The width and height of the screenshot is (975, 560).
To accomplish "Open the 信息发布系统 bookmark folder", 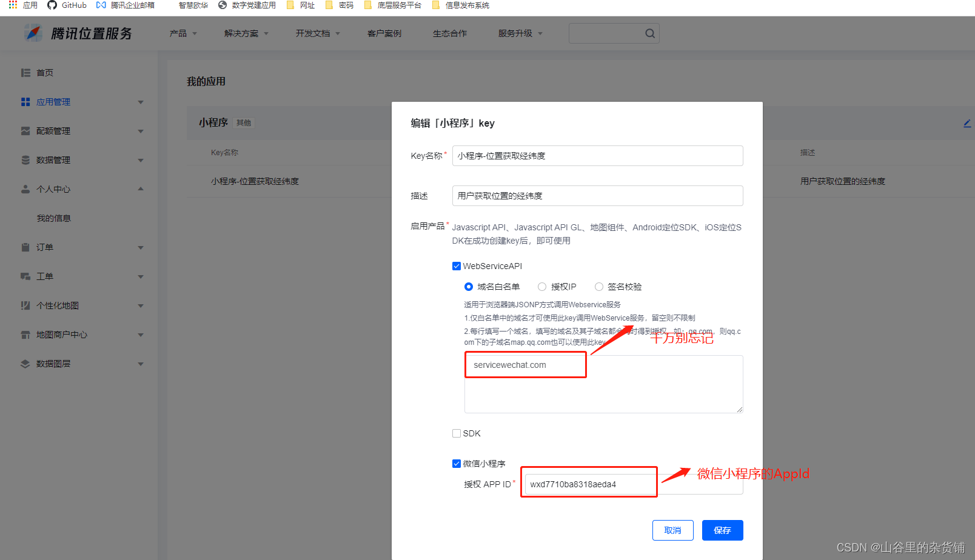I will [x=460, y=5].
